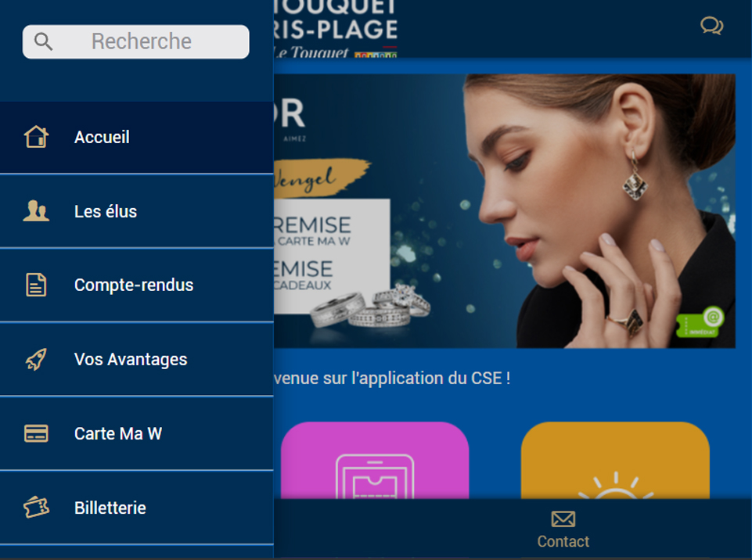Image resolution: width=752 pixels, height=560 pixels.
Task: Click the document icon for Compte-rendus
Action: pos(36,285)
